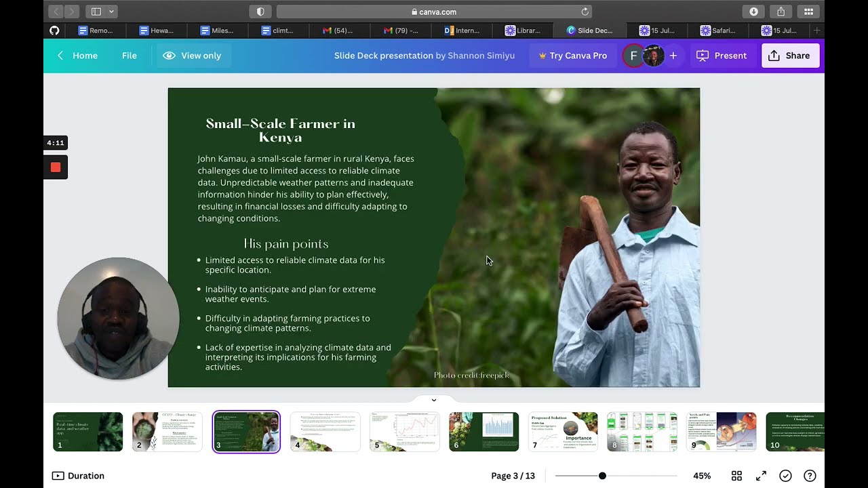Image resolution: width=868 pixels, height=488 pixels.
Task: Select slide 10 Recommendation thumbnail
Action: (x=795, y=432)
